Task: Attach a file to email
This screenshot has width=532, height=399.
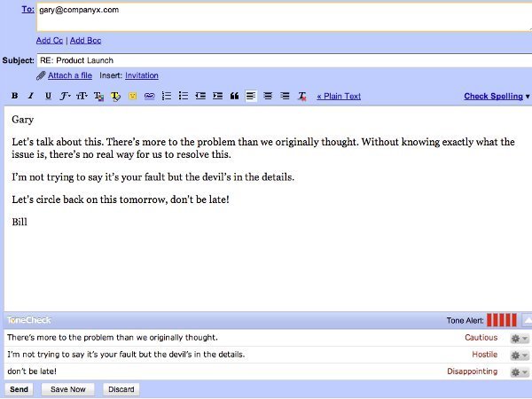Action: [x=70, y=75]
